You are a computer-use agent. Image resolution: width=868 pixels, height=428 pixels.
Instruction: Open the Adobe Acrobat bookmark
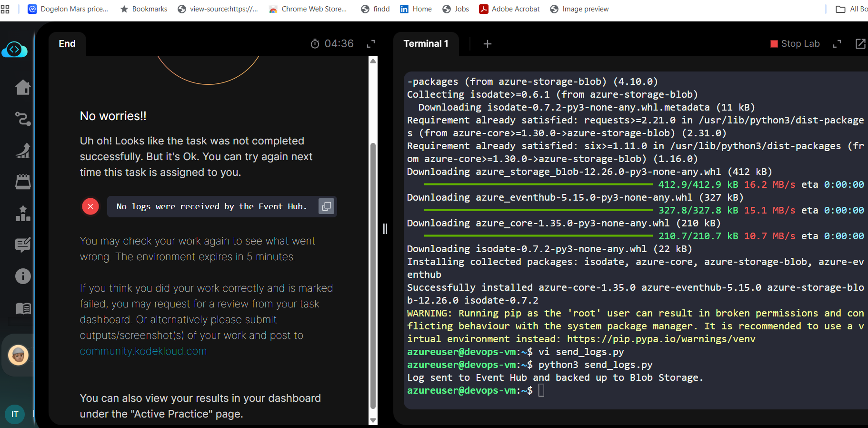click(x=509, y=9)
